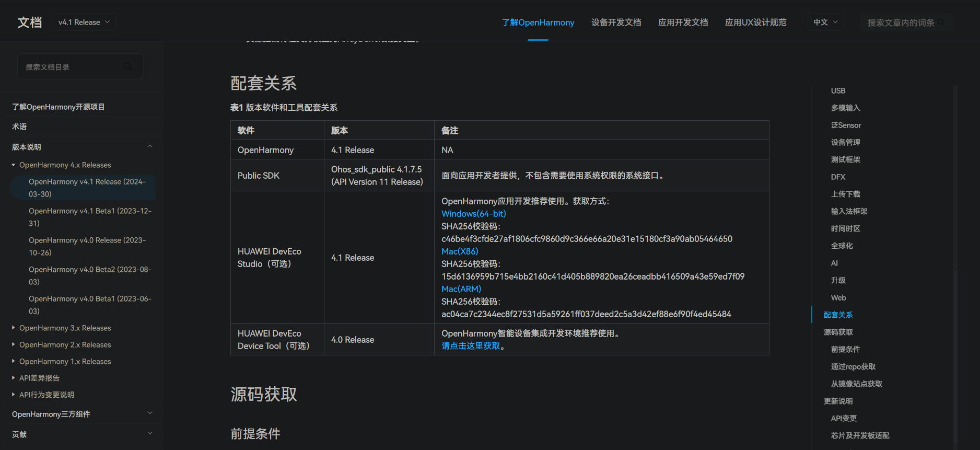Click the 配套关系 section heading
The width and height of the screenshot is (980, 450).
[x=263, y=83]
